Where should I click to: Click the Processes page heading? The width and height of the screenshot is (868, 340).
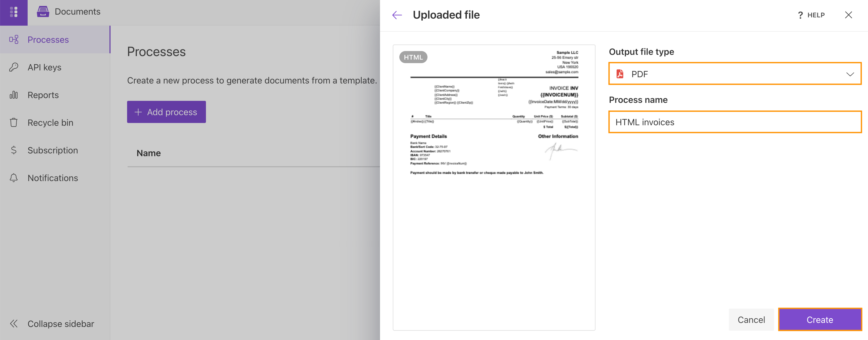156,52
